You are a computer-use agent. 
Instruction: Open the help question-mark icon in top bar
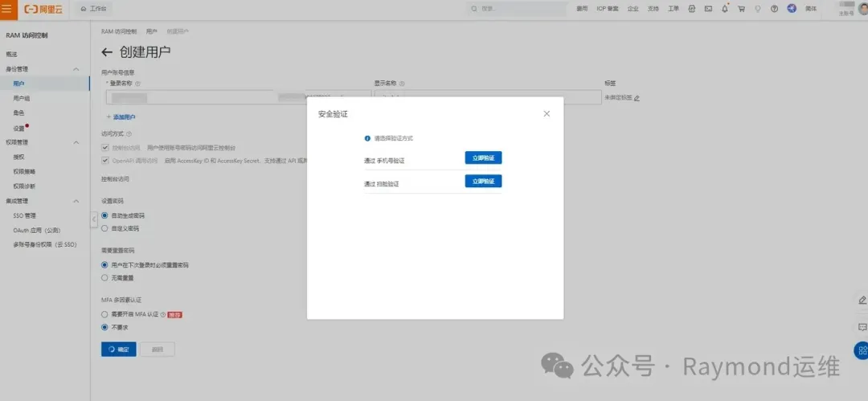point(774,9)
